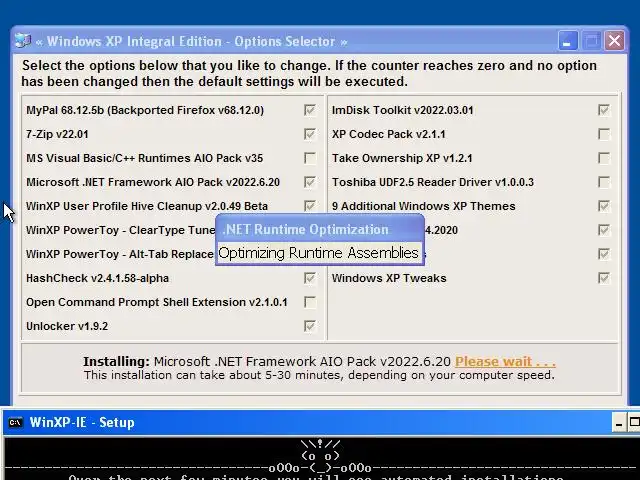The height and width of the screenshot is (480, 640).
Task: Toggle Microsoft .NET Framework AIO Pack checkbox
Action: point(310,182)
